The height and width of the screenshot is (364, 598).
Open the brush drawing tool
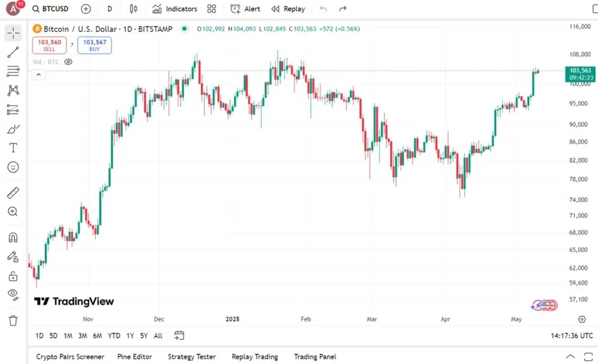12,128
